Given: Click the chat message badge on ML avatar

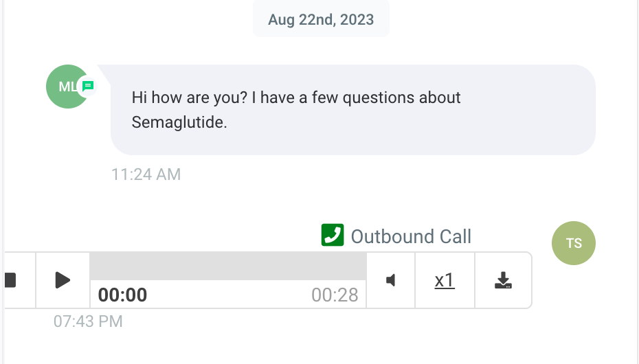Looking at the screenshot, I should click(88, 86).
